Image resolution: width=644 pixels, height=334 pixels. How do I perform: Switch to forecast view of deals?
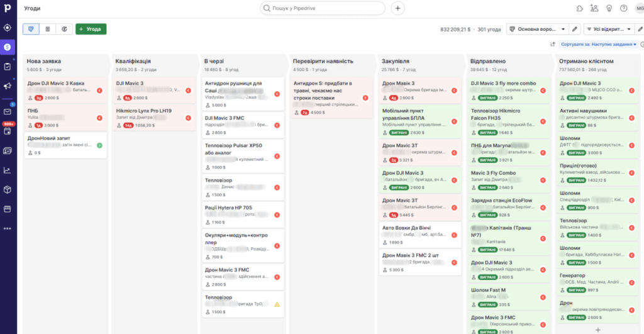pos(64,29)
